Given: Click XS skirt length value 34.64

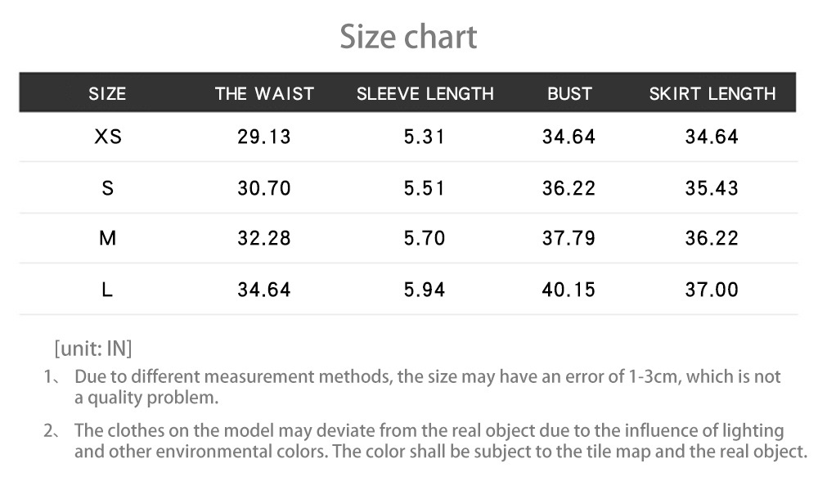Looking at the screenshot, I should coord(712,137).
